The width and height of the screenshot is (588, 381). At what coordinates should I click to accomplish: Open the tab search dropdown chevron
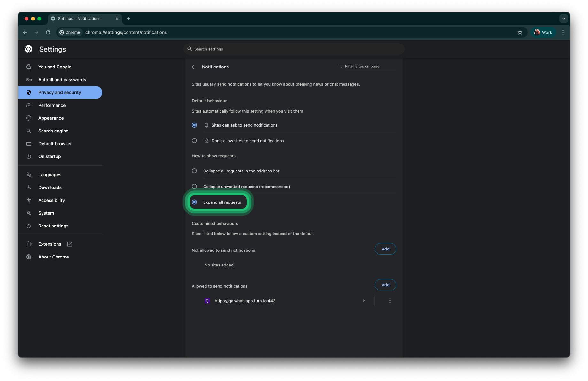(564, 19)
